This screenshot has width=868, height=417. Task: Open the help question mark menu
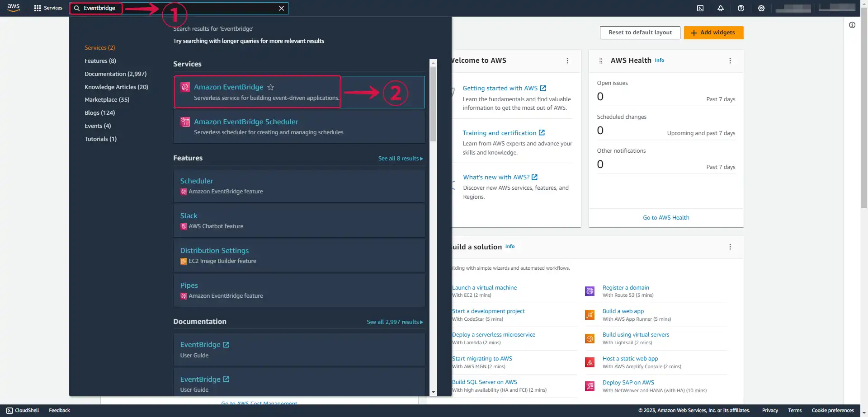[x=741, y=8]
